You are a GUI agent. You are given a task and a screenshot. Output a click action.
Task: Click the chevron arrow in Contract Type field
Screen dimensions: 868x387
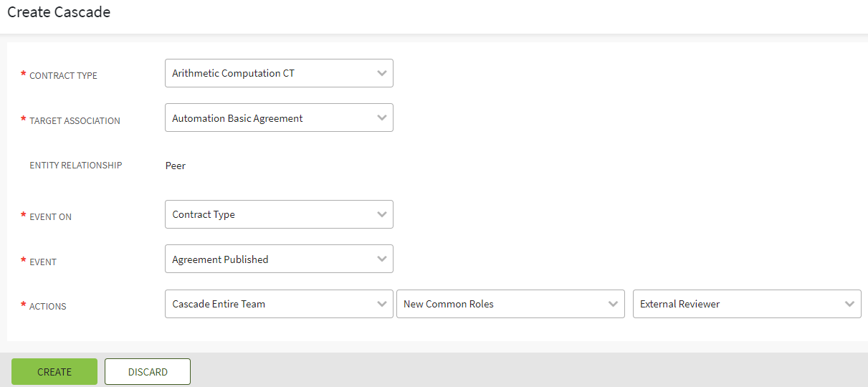point(381,73)
